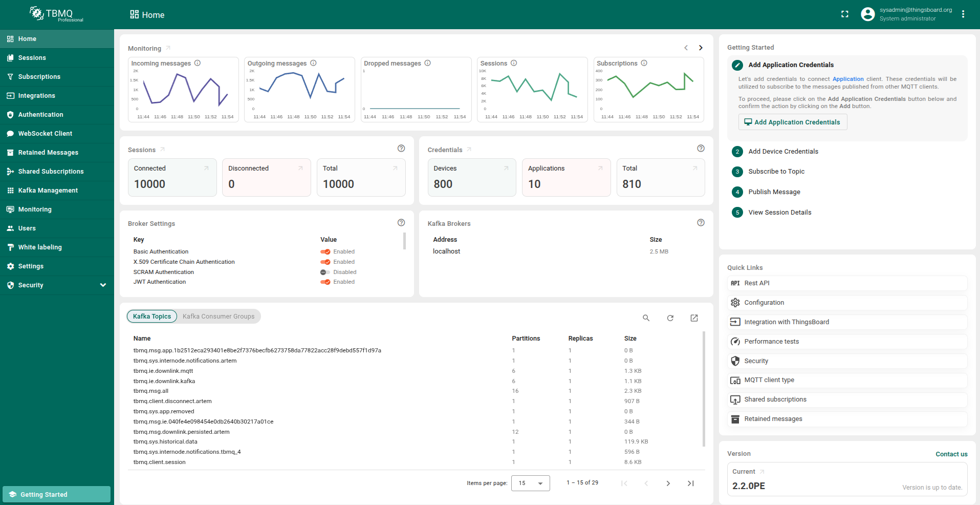Screen dimensions: 980x505
Task: Open Retained Messages in sidebar
Action: [x=48, y=153]
